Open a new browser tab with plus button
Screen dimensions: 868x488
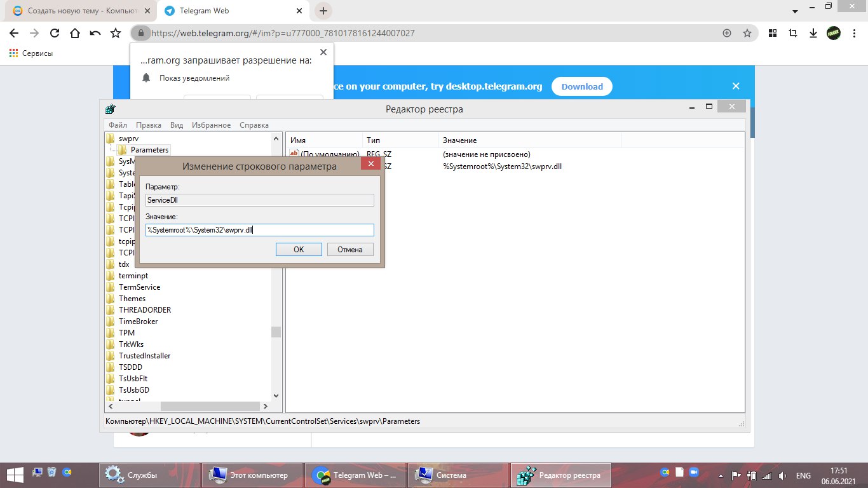(323, 11)
